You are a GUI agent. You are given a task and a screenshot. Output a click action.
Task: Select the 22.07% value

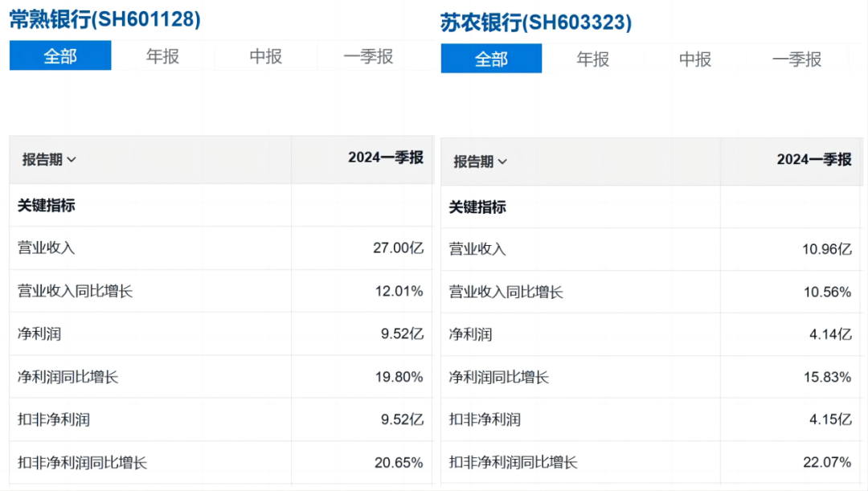(828, 462)
